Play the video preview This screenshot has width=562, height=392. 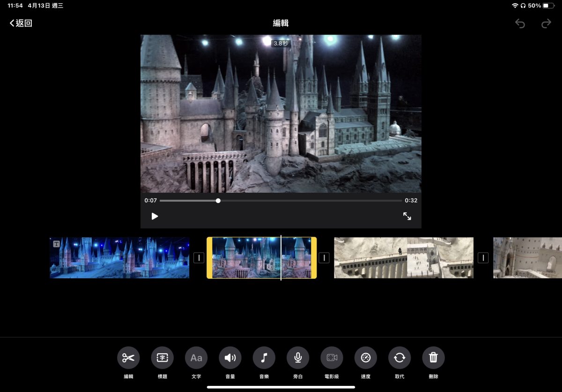click(155, 216)
